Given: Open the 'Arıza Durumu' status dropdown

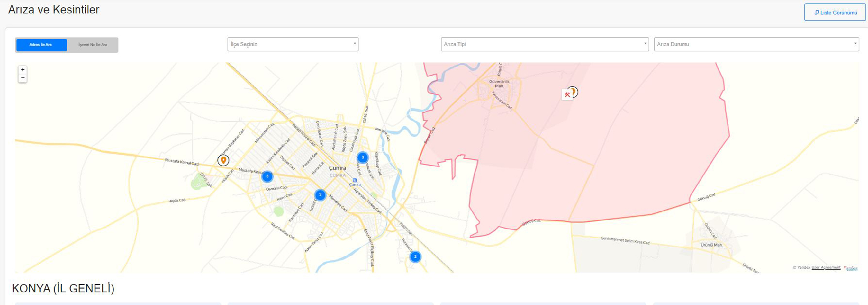Looking at the screenshot, I should click(x=756, y=44).
